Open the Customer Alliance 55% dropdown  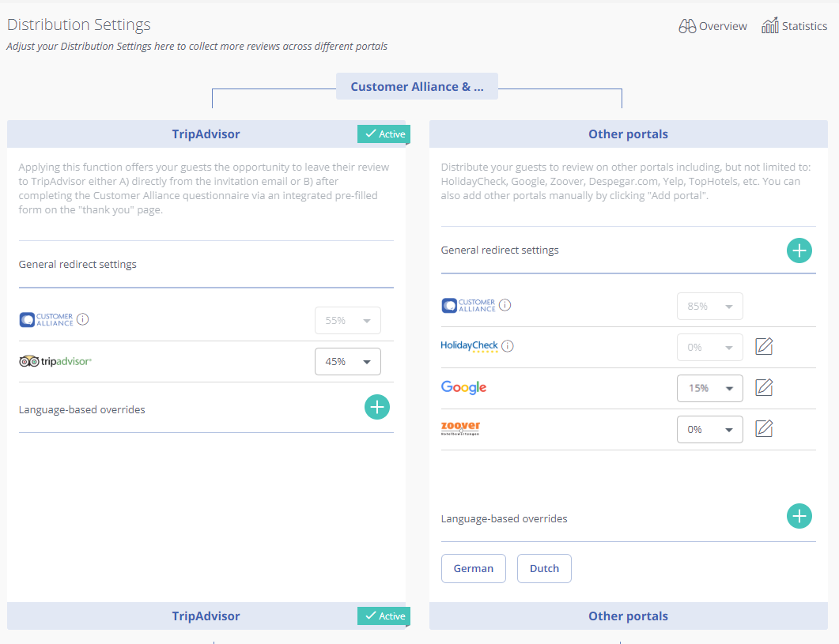pos(348,320)
